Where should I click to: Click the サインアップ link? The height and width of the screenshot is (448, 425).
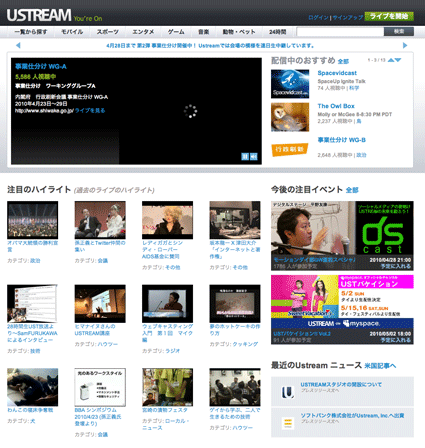click(x=348, y=17)
